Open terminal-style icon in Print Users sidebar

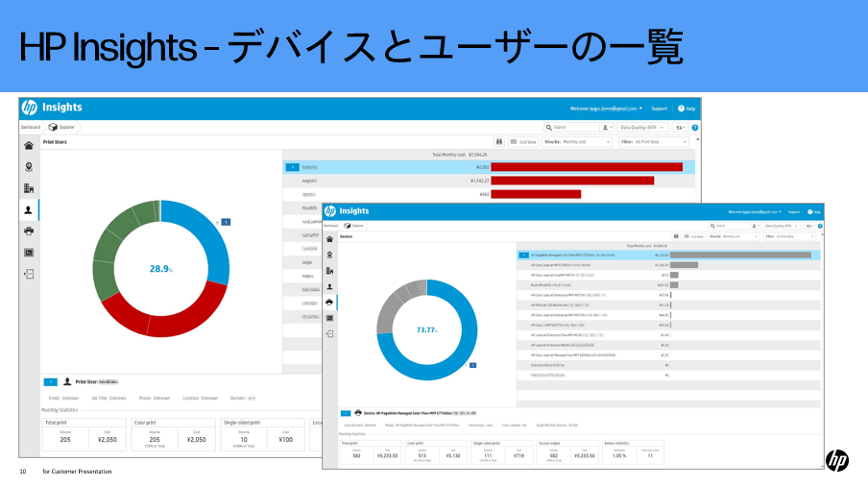(x=29, y=253)
